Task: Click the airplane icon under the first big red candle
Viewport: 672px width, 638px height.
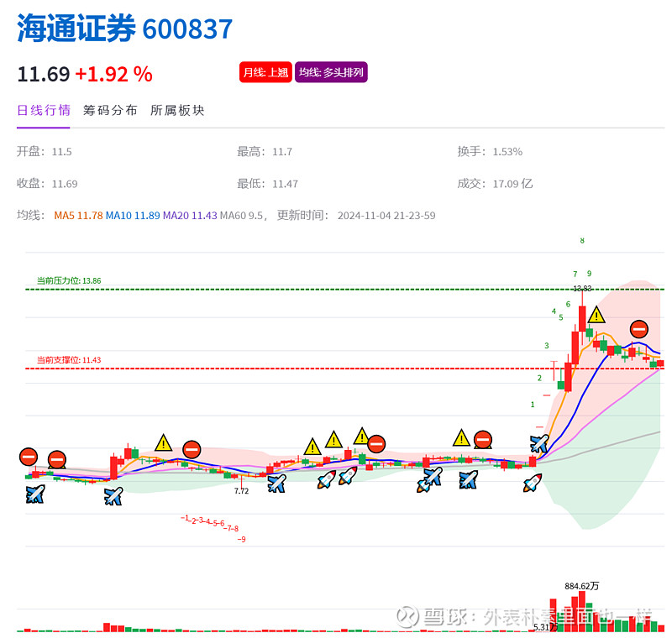Action: tap(113, 496)
